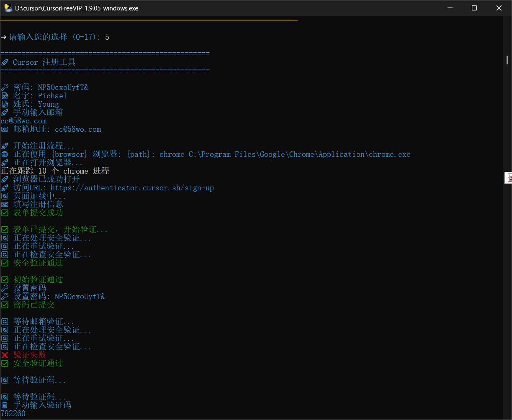The width and height of the screenshot is (512, 420).
Task: Click the rocket icon before 开始注册流程
Action: click(x=5, y=146)
